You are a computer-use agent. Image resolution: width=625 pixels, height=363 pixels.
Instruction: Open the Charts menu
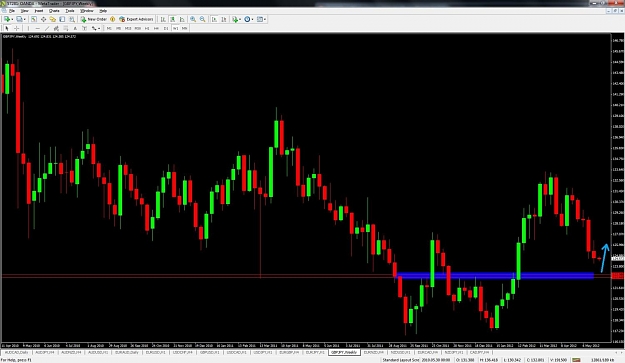coord(54,11)
